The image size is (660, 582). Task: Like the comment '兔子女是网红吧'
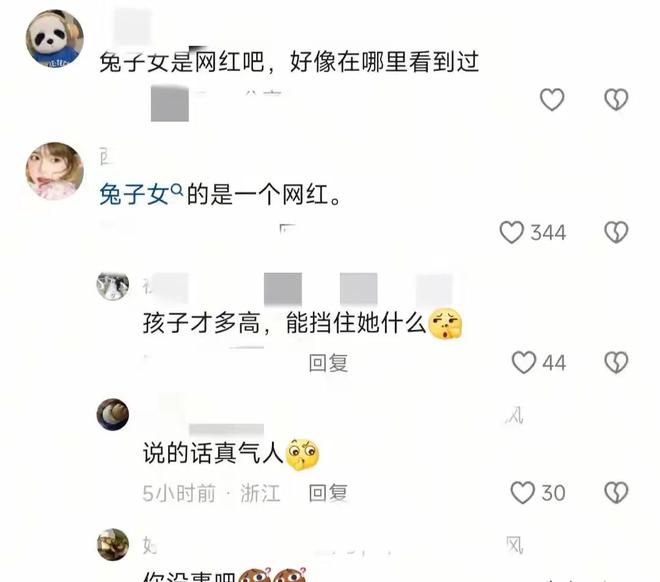tap(552, 100)
